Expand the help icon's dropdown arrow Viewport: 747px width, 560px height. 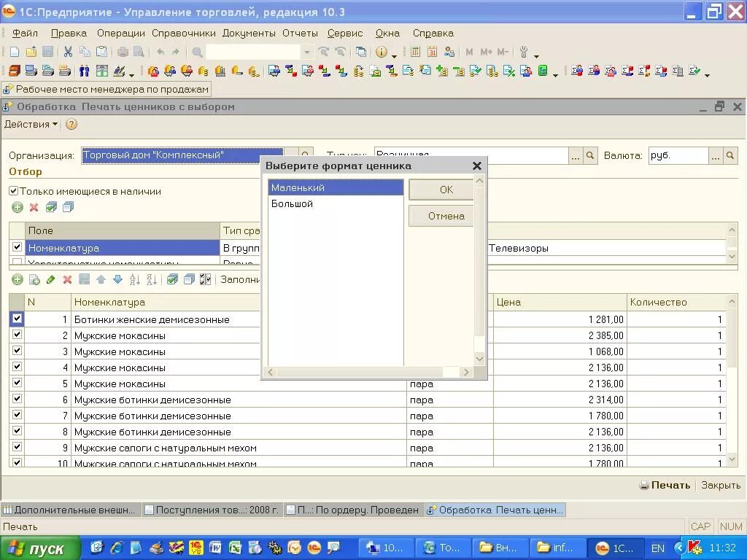[x=395, y=55]
